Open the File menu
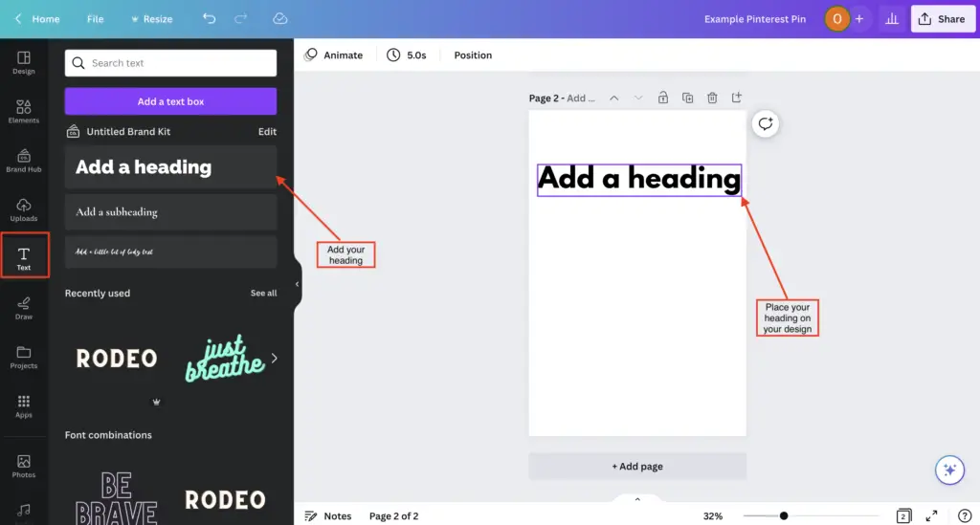 pyautogui.click(x=95, y=19)
